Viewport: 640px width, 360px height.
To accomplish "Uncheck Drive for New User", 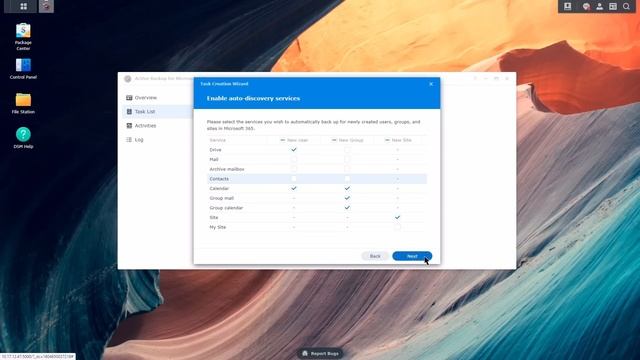I will coord(294,150).
